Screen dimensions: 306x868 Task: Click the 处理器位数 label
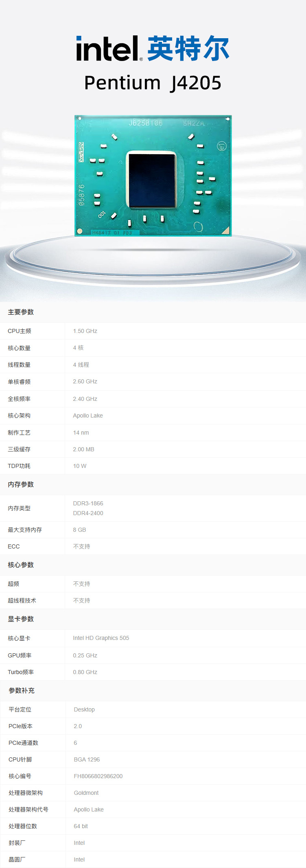click(x=23, y=826)
